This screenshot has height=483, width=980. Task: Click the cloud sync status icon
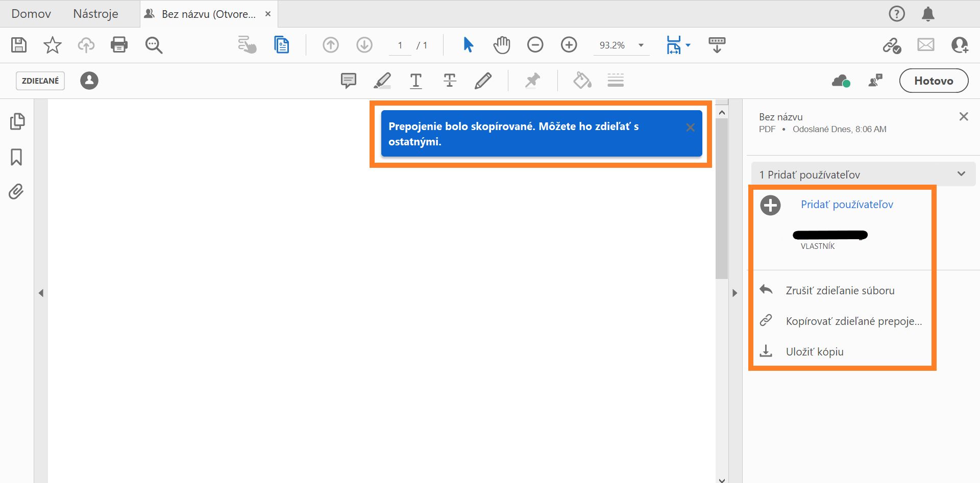tap(841, 81)
